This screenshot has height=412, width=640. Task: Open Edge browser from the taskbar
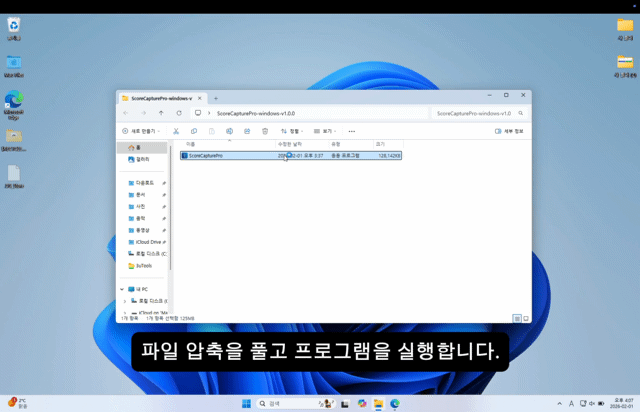tap(395, 403)
